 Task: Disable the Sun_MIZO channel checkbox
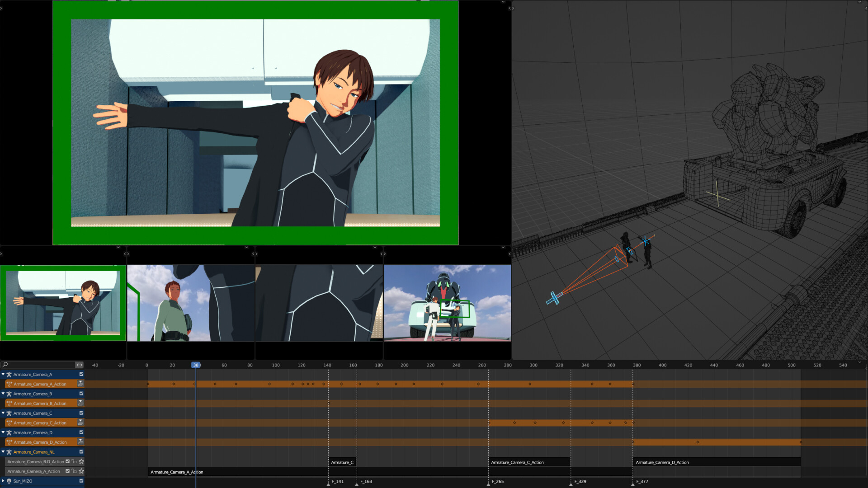click(x=81, y=481)
